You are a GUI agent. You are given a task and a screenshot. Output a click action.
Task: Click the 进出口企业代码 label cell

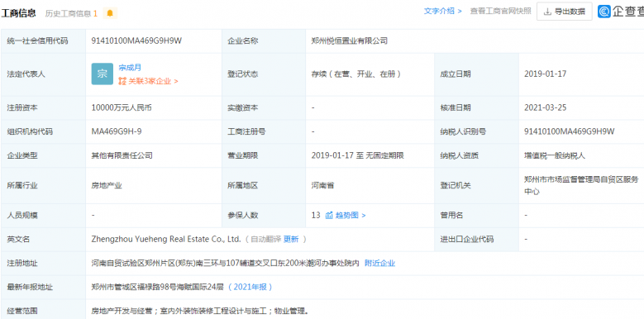[x=476, y=239]
